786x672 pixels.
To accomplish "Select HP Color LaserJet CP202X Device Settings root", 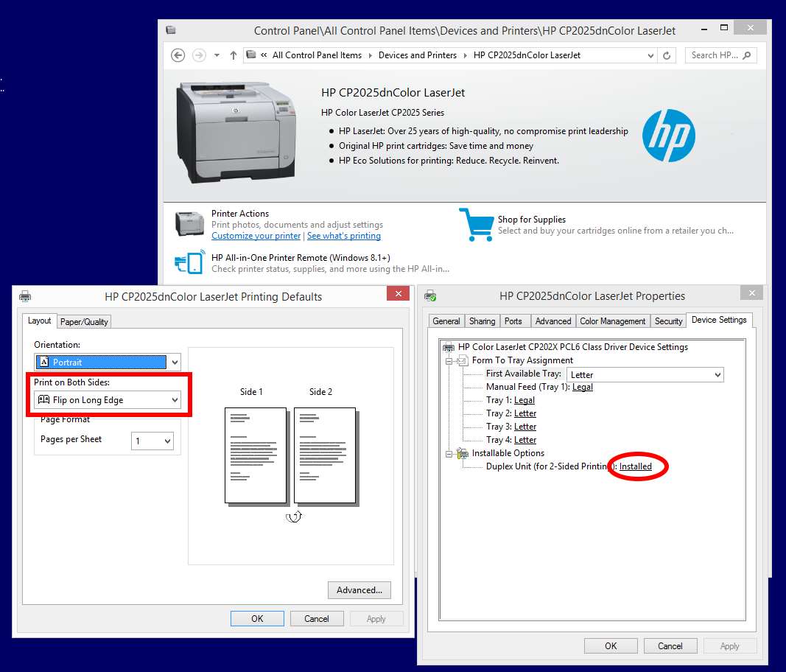I will point(573,347).
